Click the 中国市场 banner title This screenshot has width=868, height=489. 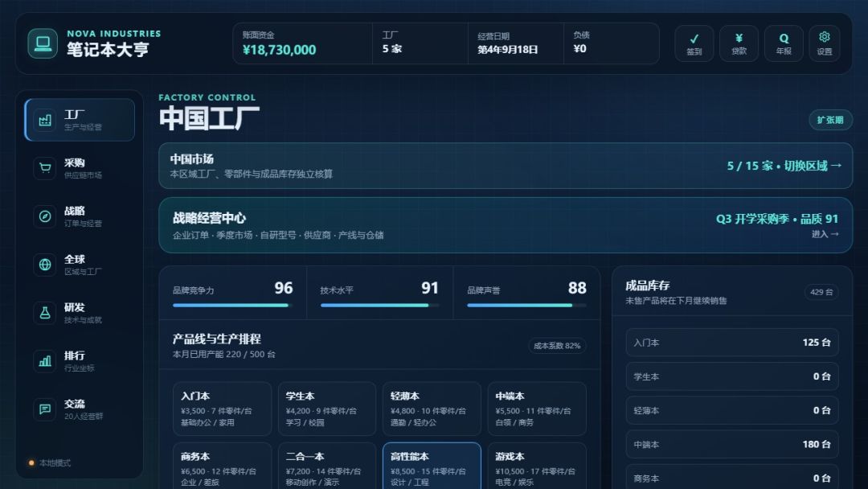pyautogui.click(x=191, y=159)
